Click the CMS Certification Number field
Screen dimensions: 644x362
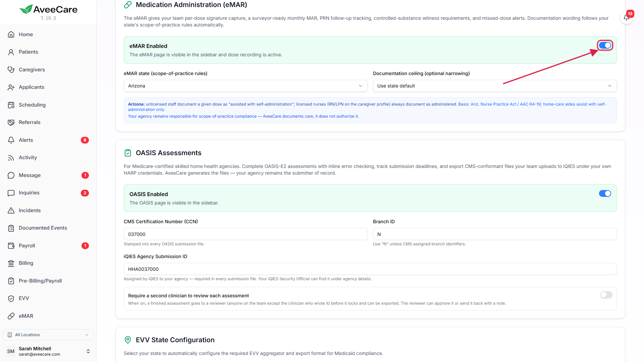tap(246, 234)
